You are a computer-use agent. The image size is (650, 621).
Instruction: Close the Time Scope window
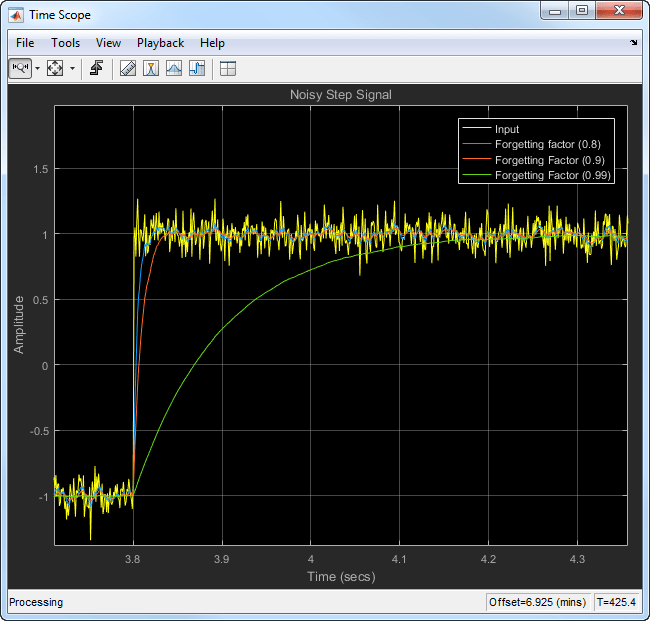[x=619, y=11]
